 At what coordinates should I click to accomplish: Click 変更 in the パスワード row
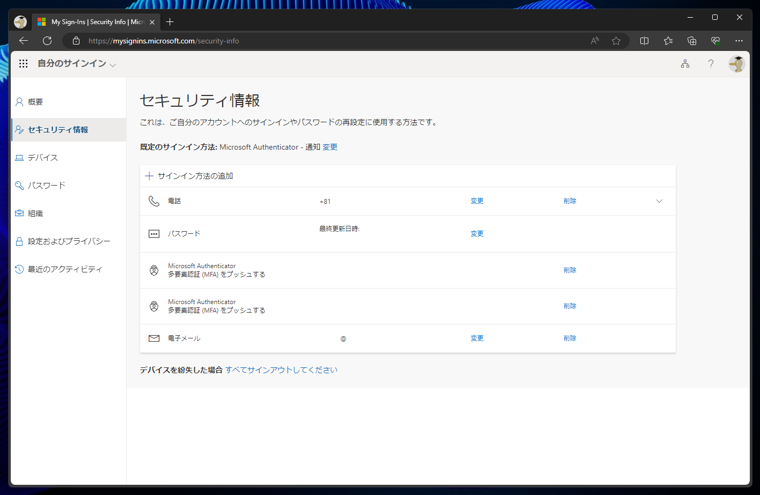[477, 234]
